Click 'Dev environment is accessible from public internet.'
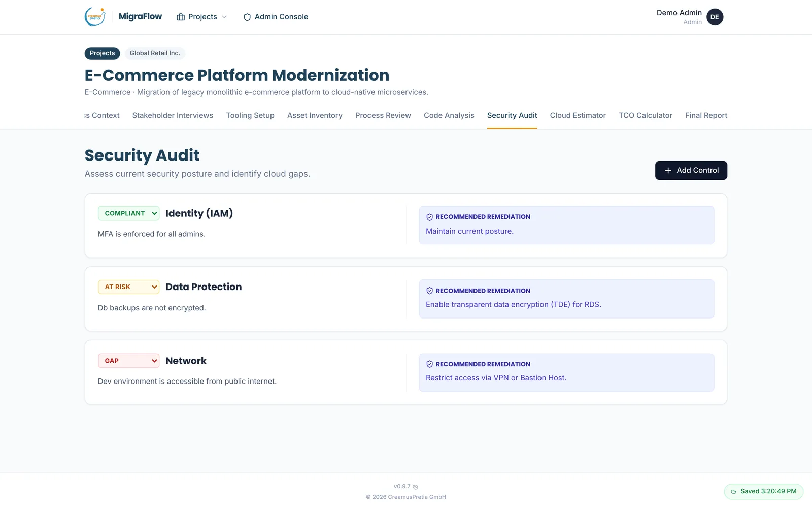Screen dimensions: 812x508 point(187,382)
